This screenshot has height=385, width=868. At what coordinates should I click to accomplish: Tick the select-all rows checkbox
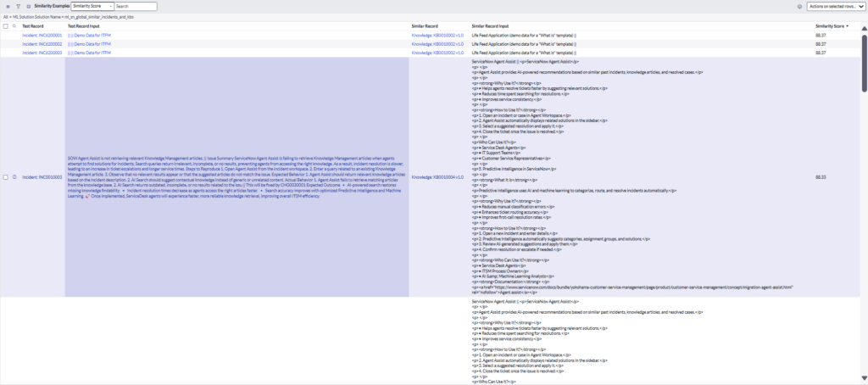[6, 26]
